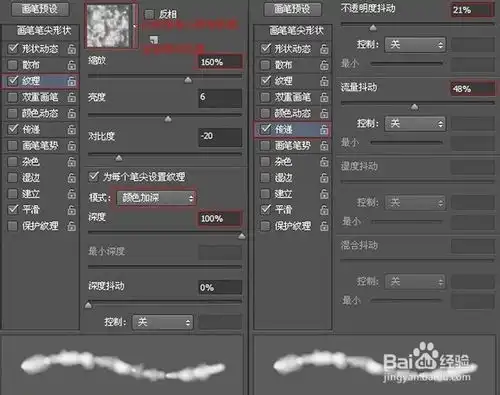Screen dimensions: 500x395
Task: Open 控制 dropdown under 混合抖动
Action: coord(415,282)
